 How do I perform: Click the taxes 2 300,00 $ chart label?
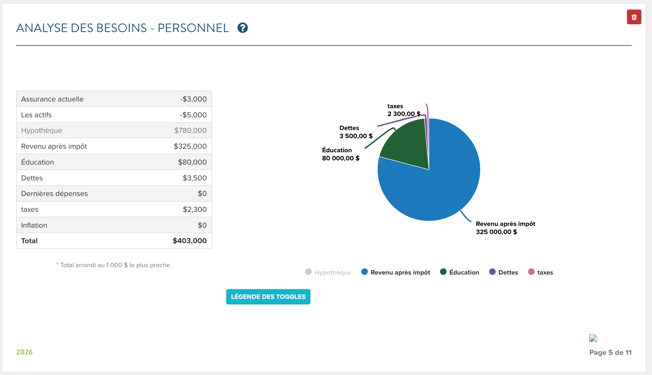coord(404,110)
